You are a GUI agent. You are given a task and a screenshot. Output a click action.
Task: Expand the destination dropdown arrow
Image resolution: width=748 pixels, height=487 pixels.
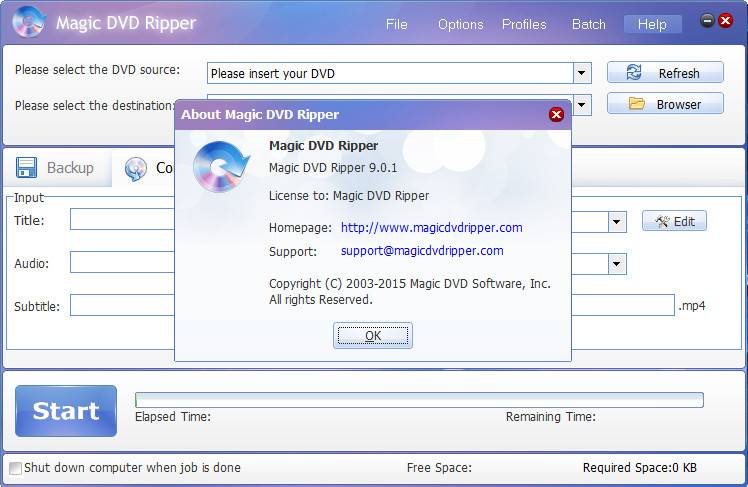click(x=582, y=105)
